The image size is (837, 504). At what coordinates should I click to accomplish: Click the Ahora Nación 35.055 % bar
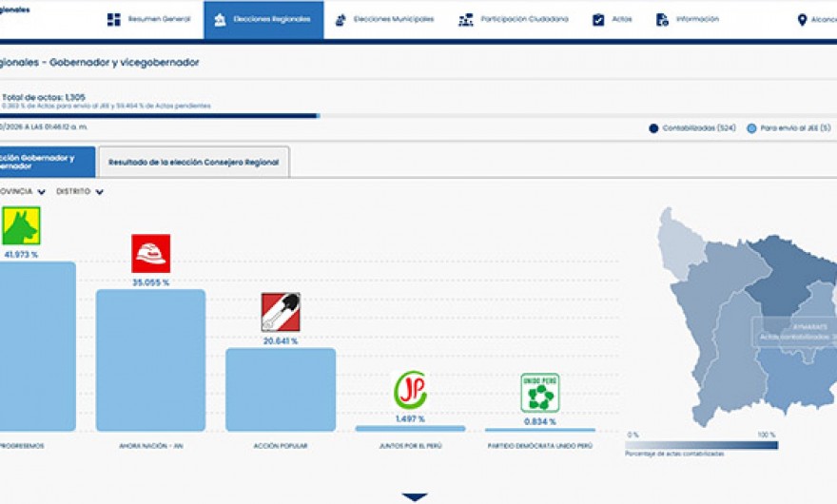coord(150,359)
